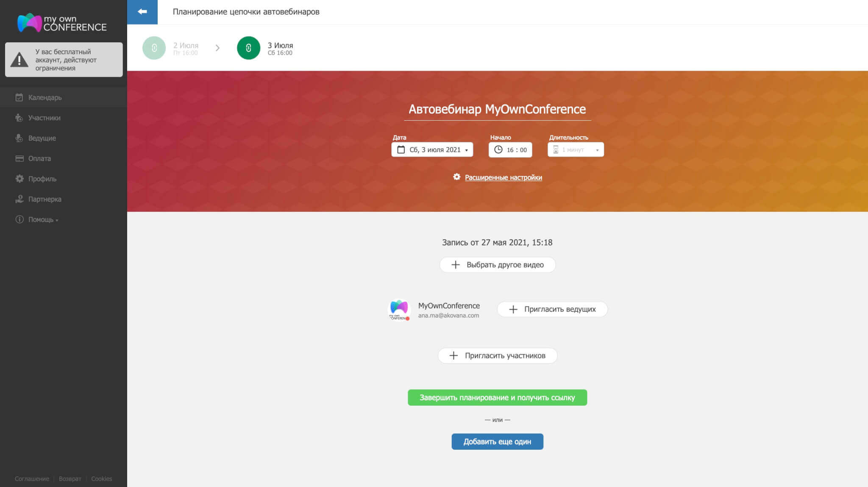Go to Участники in the sidebar
The image size is (868, 487).
(44, 118)
